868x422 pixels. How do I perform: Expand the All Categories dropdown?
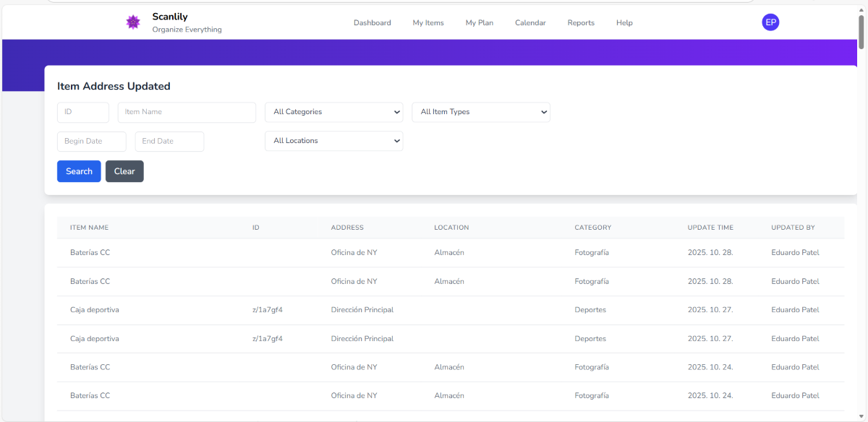(x=333, y=112)
